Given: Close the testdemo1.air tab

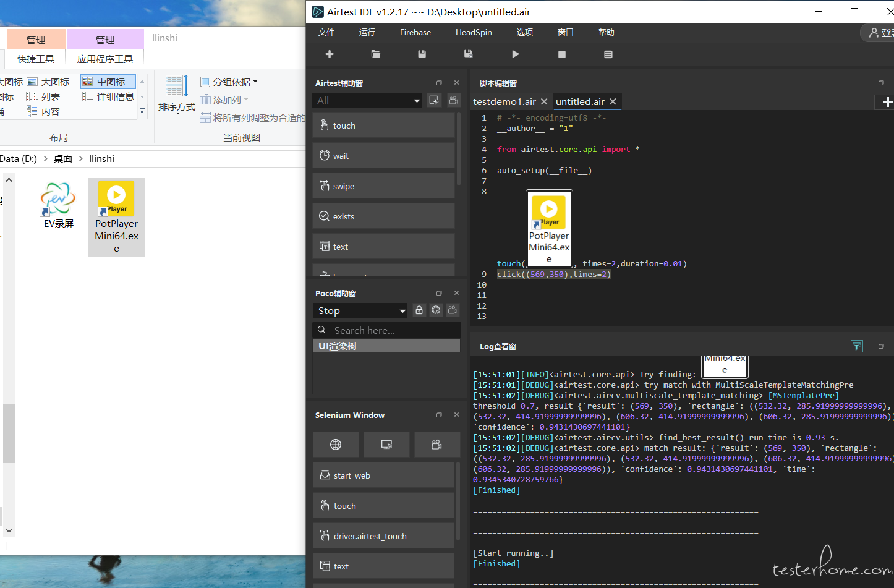Looking at the screenshot, I should pos(544,101).
